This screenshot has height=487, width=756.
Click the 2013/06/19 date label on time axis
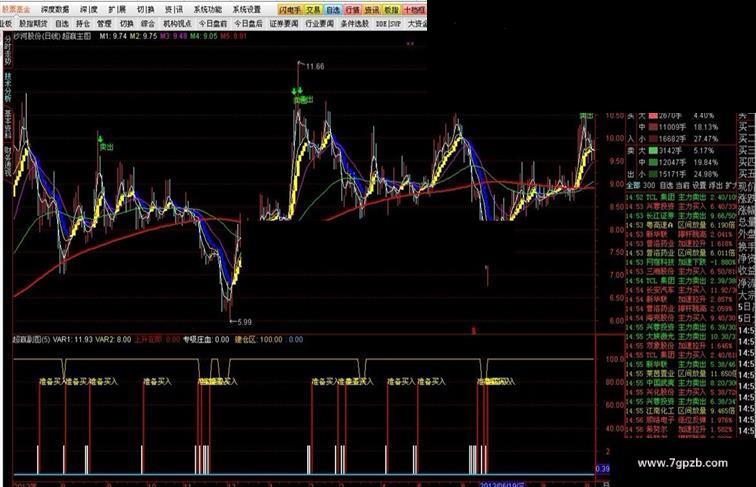502,484
